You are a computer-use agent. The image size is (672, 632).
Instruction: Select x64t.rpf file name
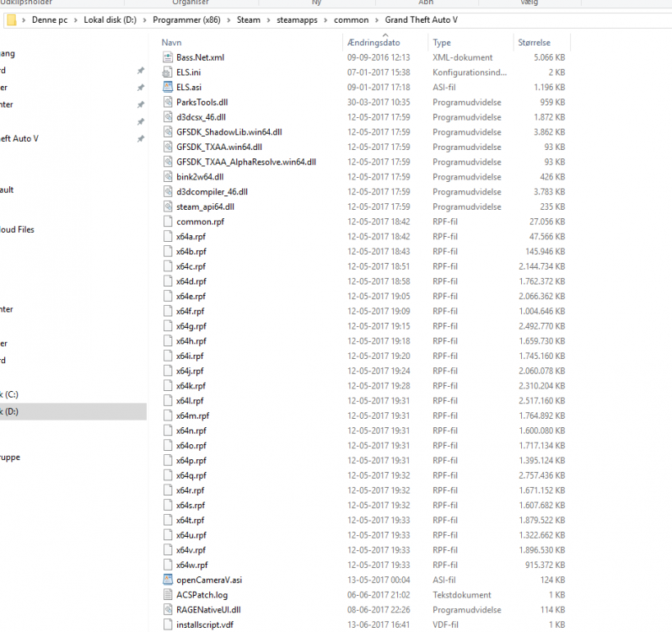191,520
